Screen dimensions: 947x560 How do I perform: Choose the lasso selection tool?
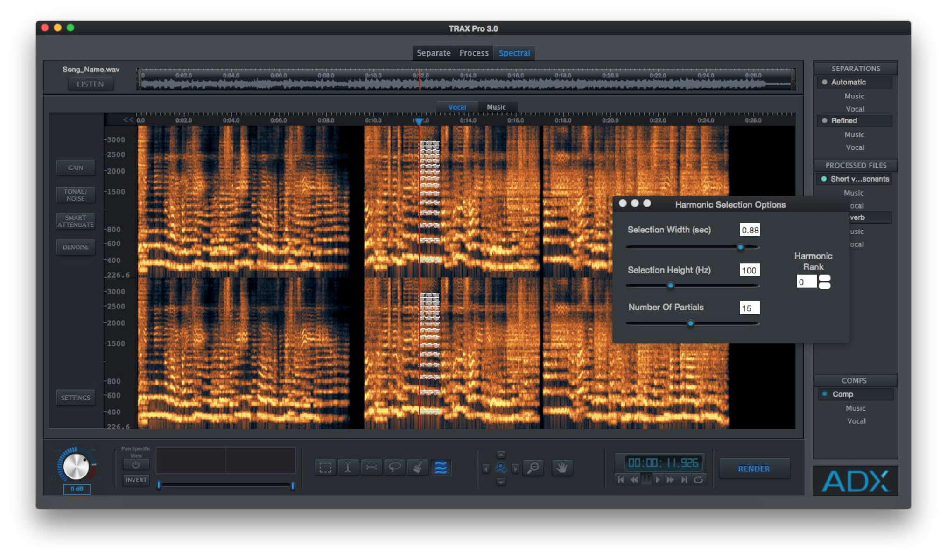[x=394, y=467]
